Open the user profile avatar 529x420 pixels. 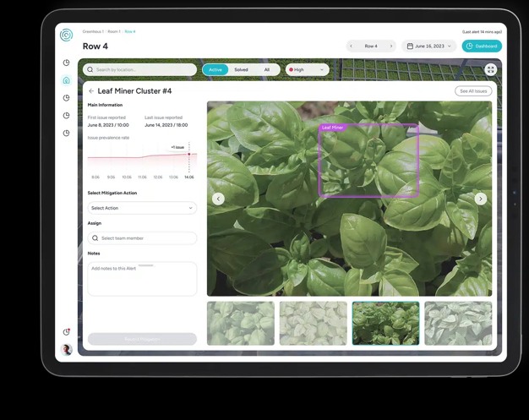pos(67,349)
